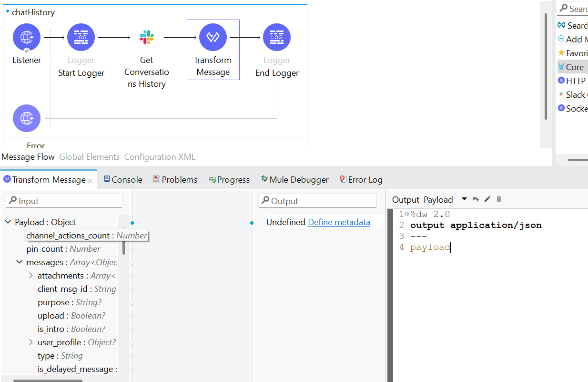The image size is (588, 382).
Task: Open the Slack Connector palette category
Action: click(572, 94)
